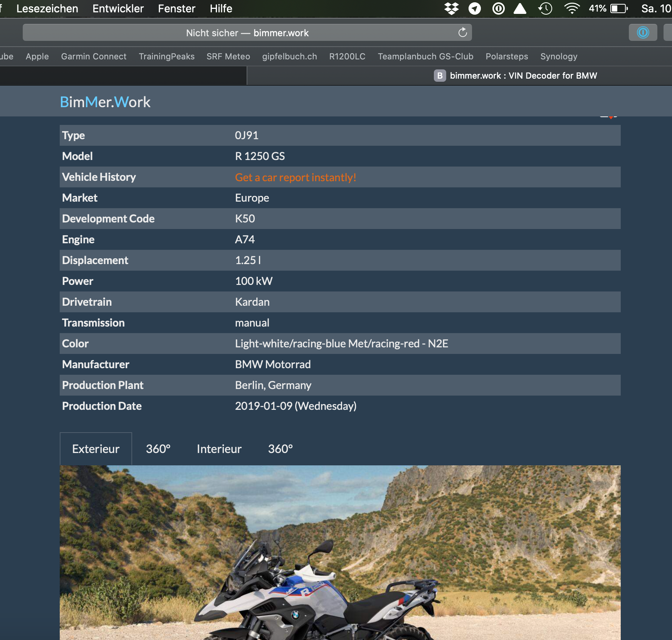Select the 360° tab next to Exterieur
Viewport: 672px width, 640px height.
click(158, 449)
